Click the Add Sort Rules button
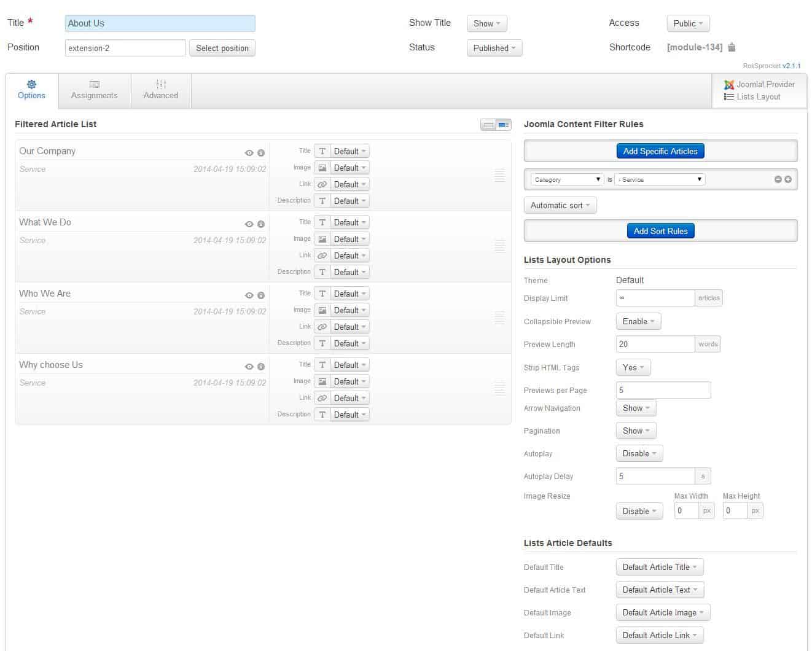Screen dimensions: 812x651 point(660,230)
